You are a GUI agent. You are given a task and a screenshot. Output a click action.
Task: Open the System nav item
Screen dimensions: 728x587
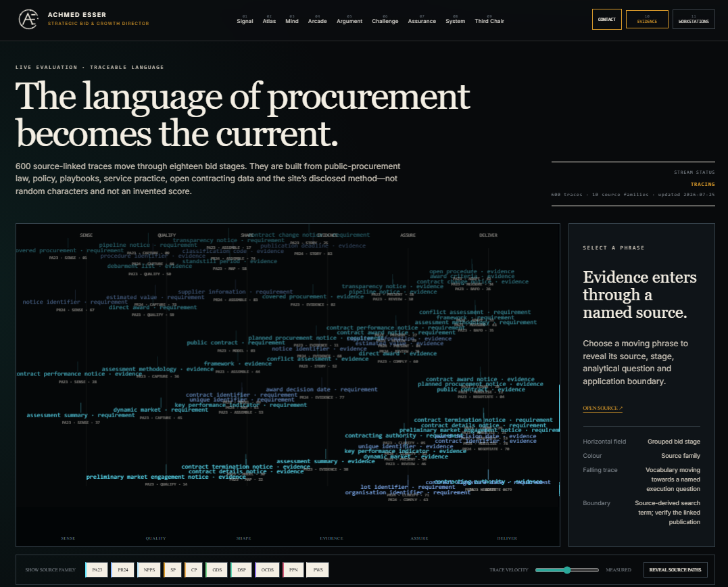[x=456, y=20]
